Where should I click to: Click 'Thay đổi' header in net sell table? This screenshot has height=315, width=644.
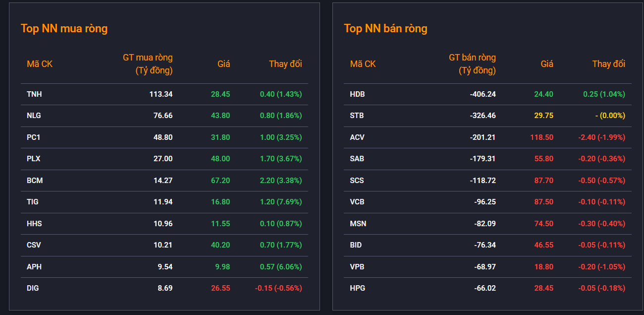pyautogui.click(x=609, y=64)
